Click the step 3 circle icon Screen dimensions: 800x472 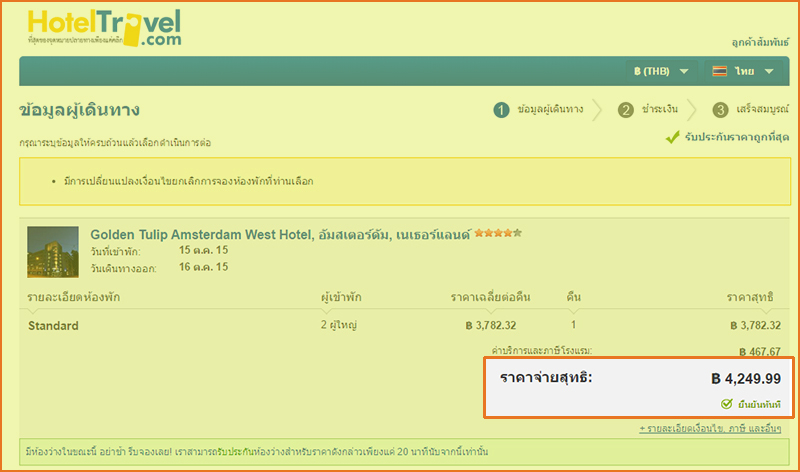point(720,110)
